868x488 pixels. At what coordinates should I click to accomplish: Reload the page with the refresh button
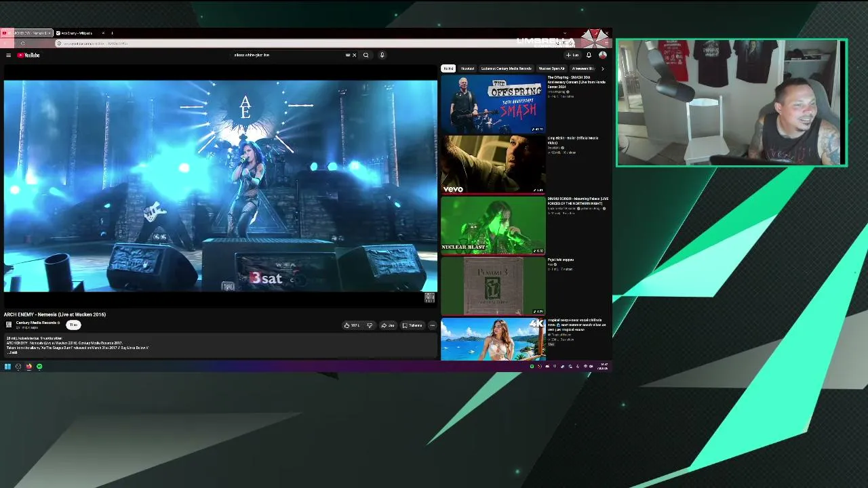coord(22,43)
